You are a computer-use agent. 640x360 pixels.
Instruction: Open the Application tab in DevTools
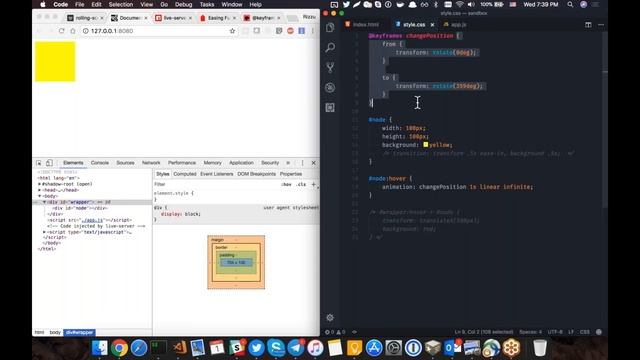tap(241, 163)
